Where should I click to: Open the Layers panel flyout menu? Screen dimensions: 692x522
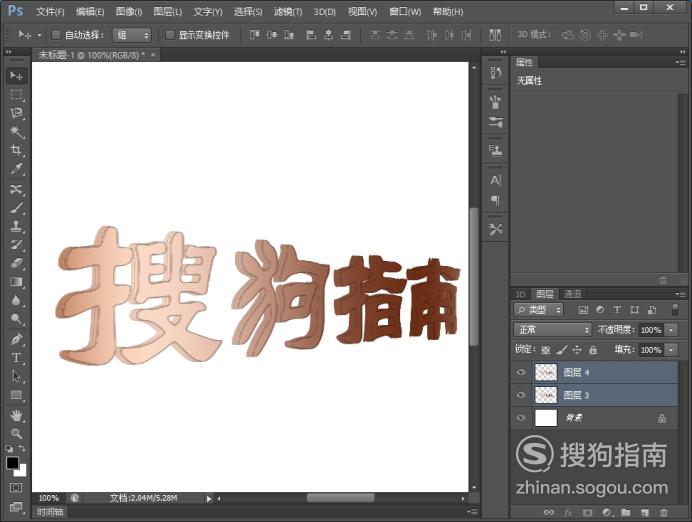(681, 294)
